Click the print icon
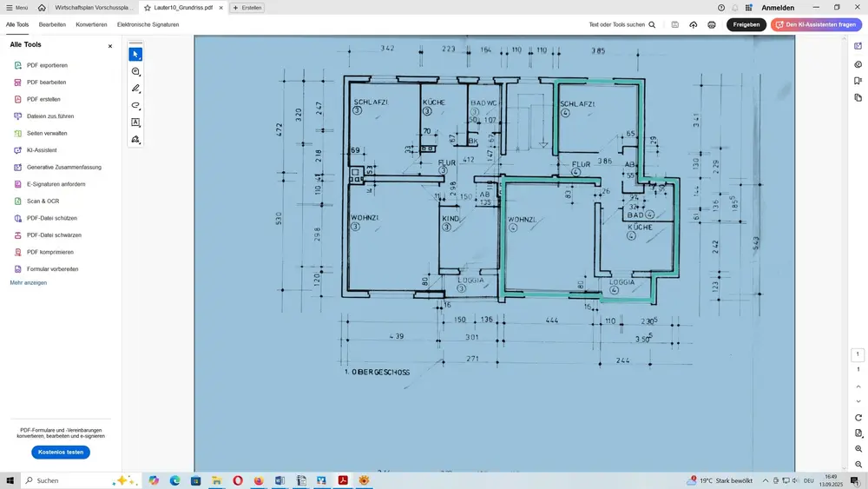The height and width of the screenshot is (489, 868). pyautogui.click(x=712, y=25)
